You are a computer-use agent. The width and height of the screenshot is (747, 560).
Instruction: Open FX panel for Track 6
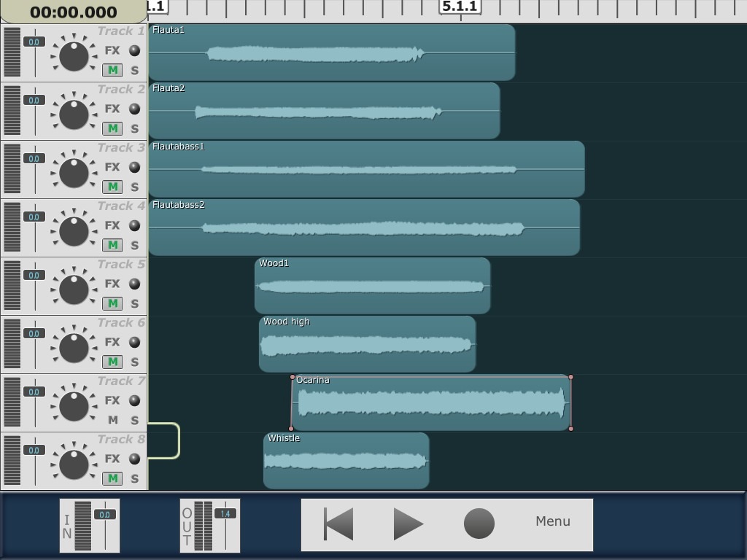coord(112,342)
